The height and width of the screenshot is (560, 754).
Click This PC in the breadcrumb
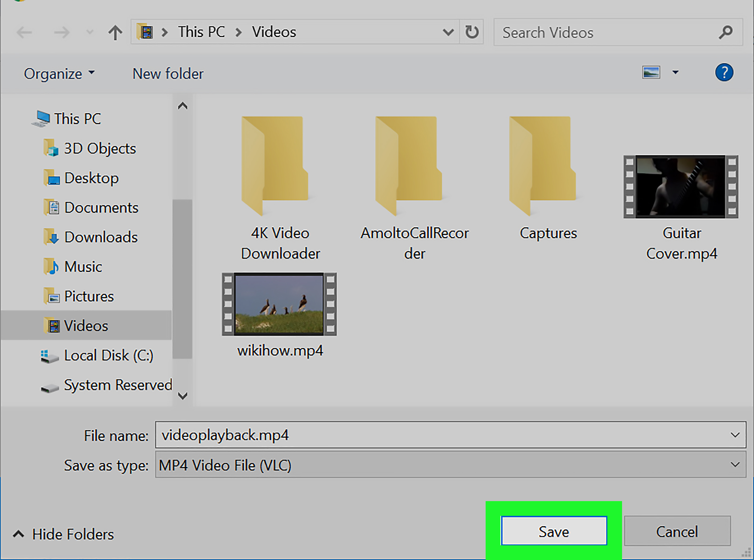pos(201,32)
